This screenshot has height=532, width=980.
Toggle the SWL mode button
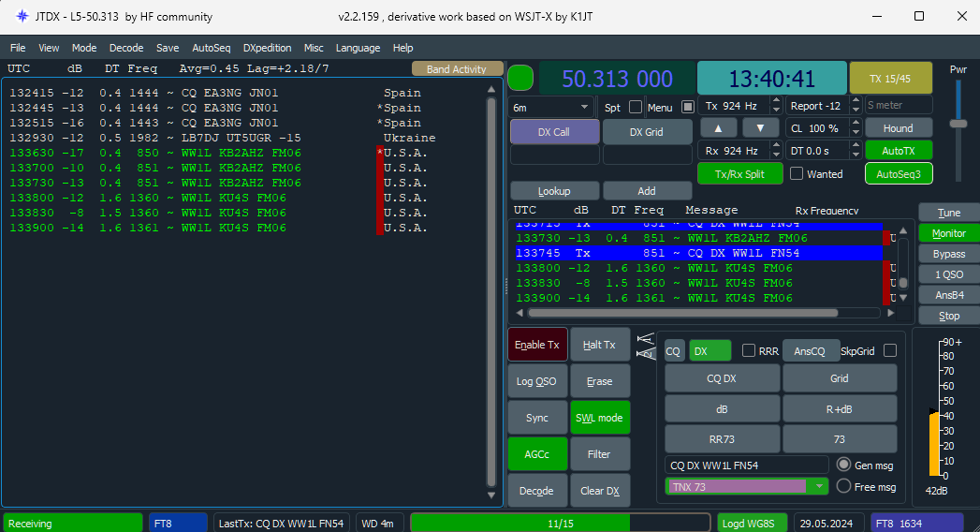pos(599,418)
